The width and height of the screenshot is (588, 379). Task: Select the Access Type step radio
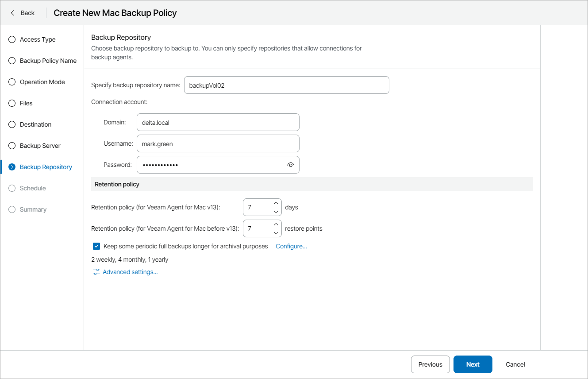tap(12, 39)
